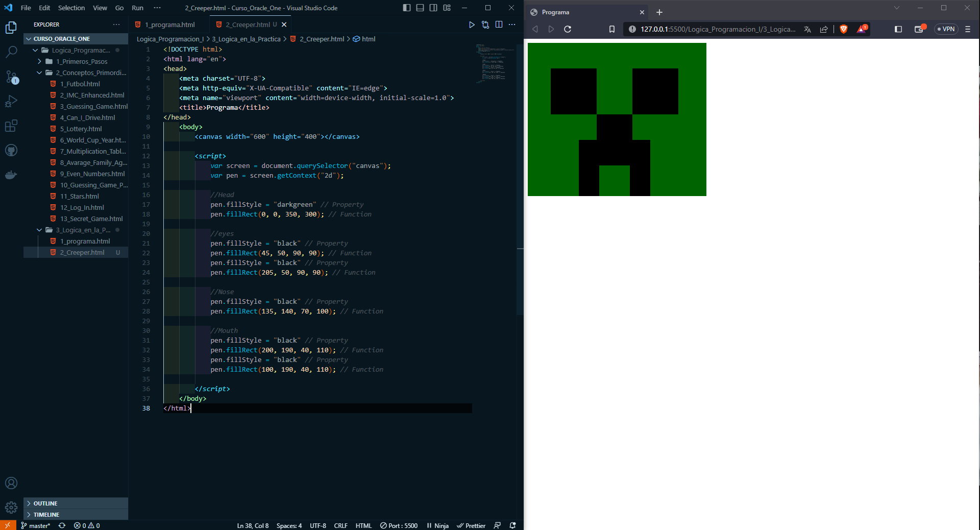Screen dimensions: 980x530
Task: Click the master branch in status bar
Action: pyautogui.click(x=35, y=525)
